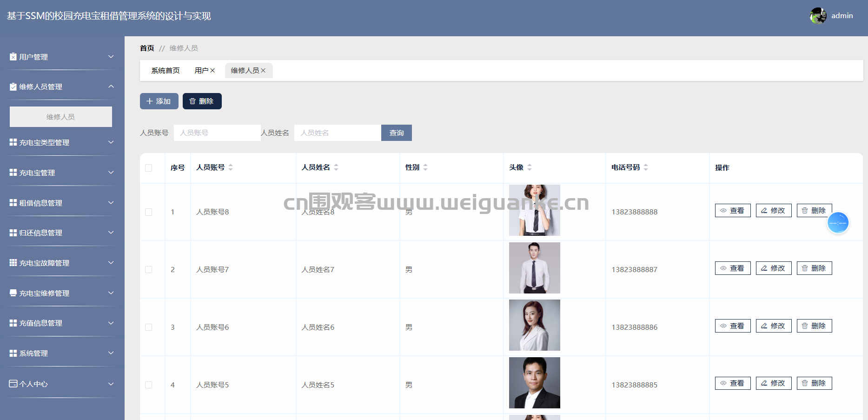Image resolution: width=868 pixels, height=420 pixels.
Task: Expand 用户管理 menu chevron
Action: 111,57
